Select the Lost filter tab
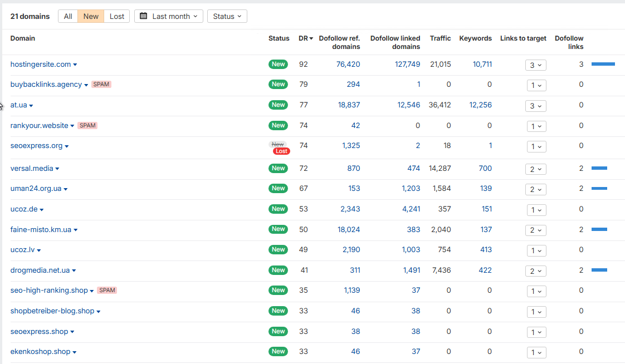The height and width of the screenshot is (364, 625). point(117,16)
